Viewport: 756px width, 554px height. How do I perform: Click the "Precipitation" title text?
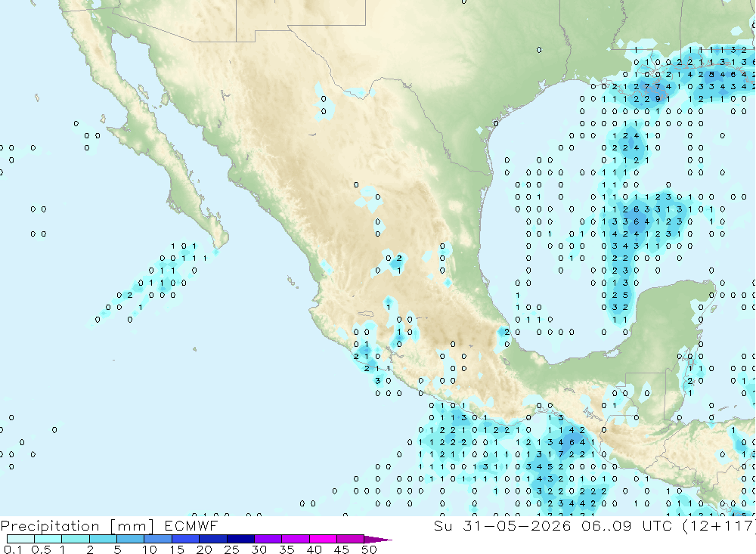click(50, 525)
